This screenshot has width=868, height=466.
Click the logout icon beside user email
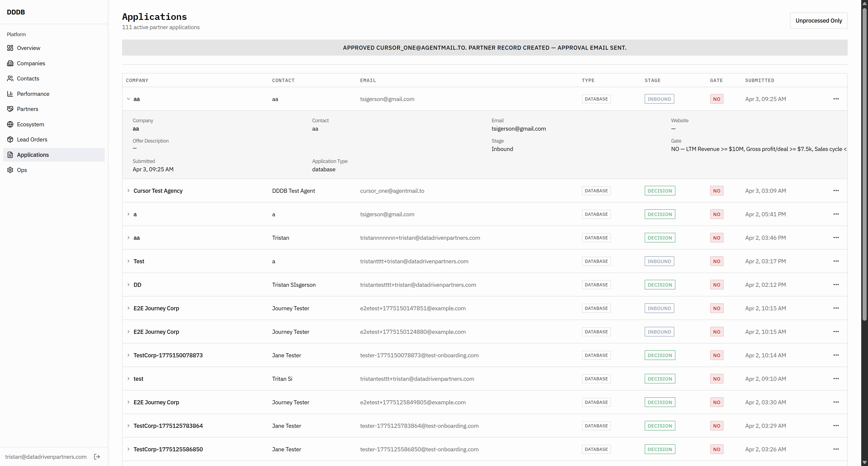click(x=97, y=457)
